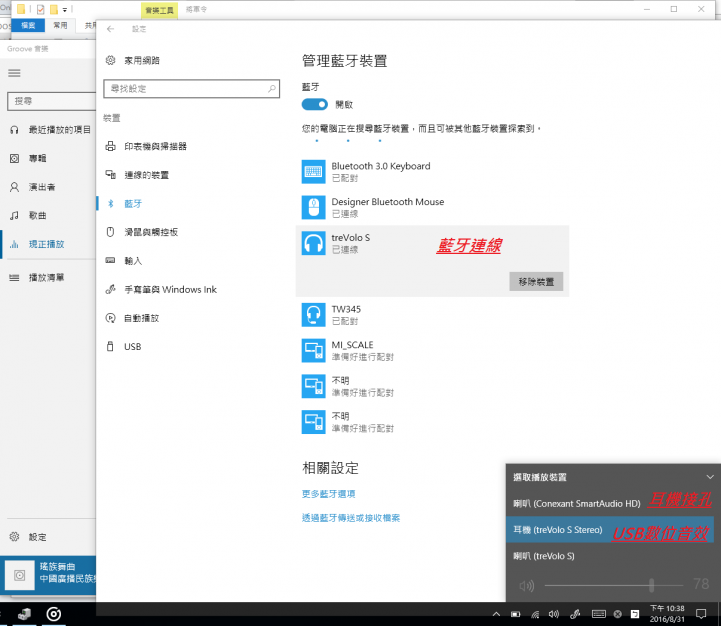The width and height of the screenshot is (721, 626).
Task: Open Playlists in Groove
Action: (46, 277)
